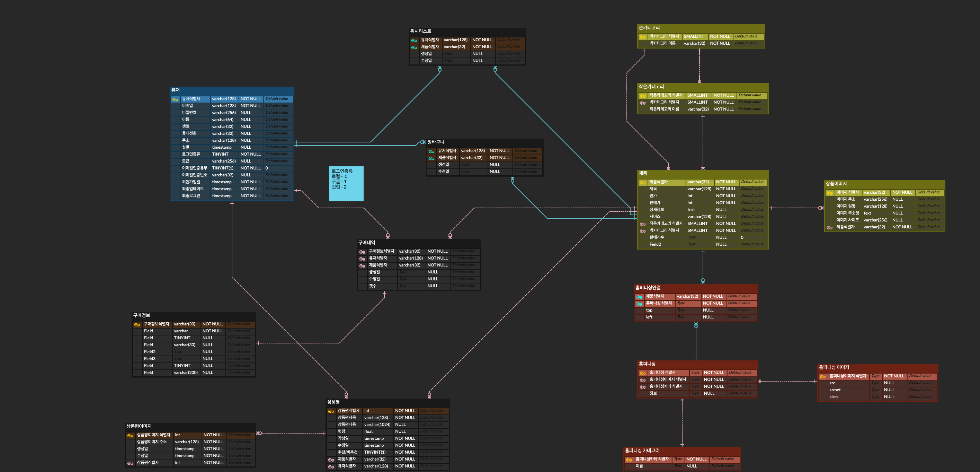Click the primary key icon in 큰카테고리 table
Screen dimensions: 980x472
pos(643,37)
